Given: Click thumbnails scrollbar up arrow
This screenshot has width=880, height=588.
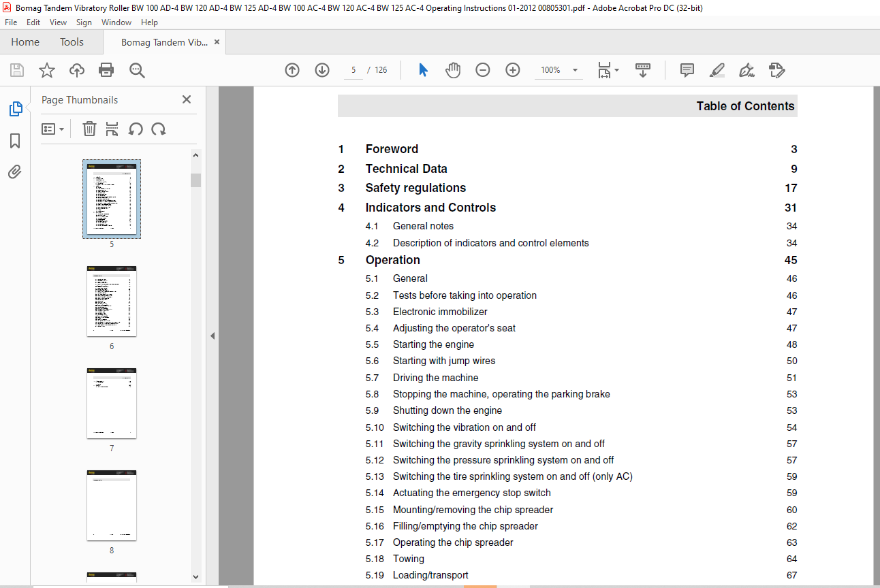Looking at the screenshot, I should 196,155.
